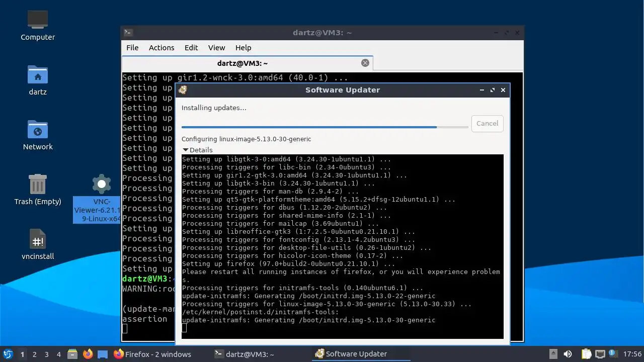Open the clipboard manager tray icon
Image resolution: width=644 pixels, height=362 pixels.
click(586, 354)
